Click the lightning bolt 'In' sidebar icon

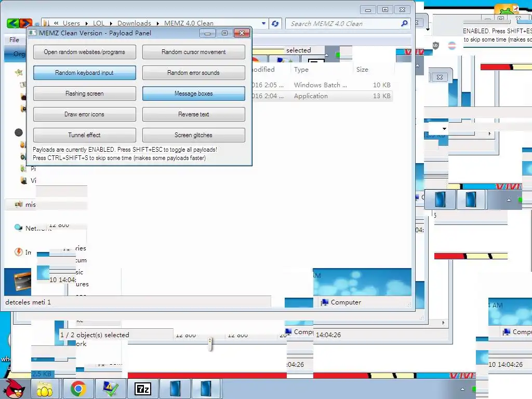pyautogui.click(x=18, y=252)
